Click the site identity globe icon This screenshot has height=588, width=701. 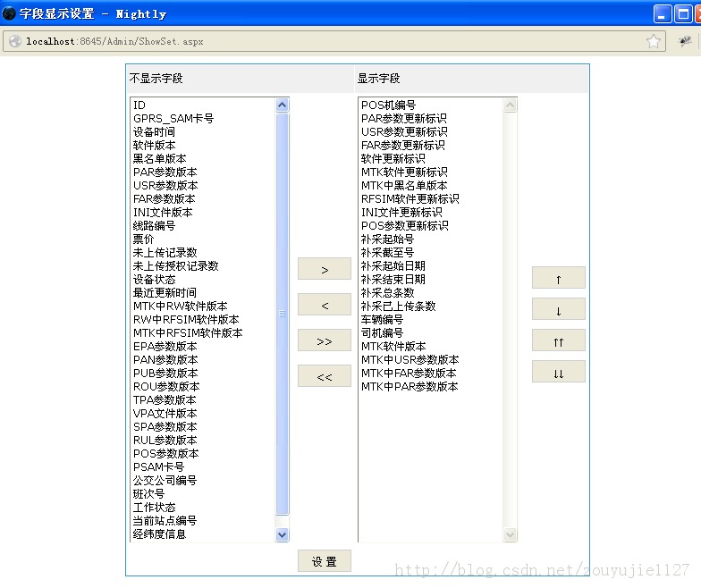point(14,41)
